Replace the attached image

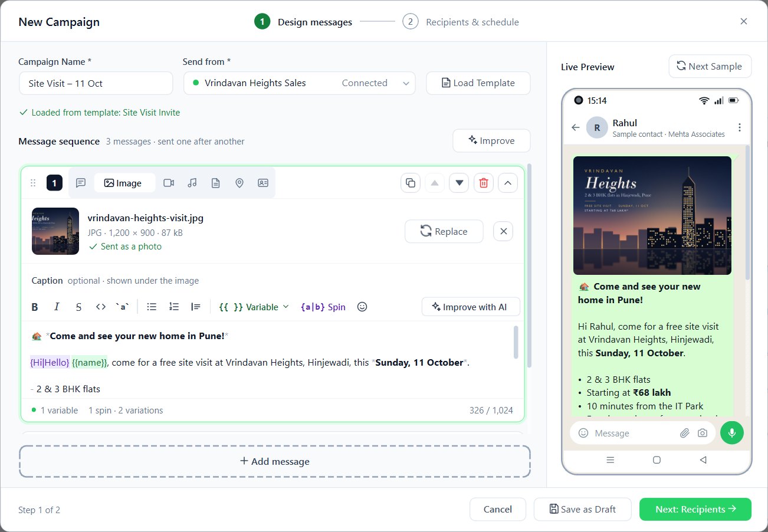[444, 231]
